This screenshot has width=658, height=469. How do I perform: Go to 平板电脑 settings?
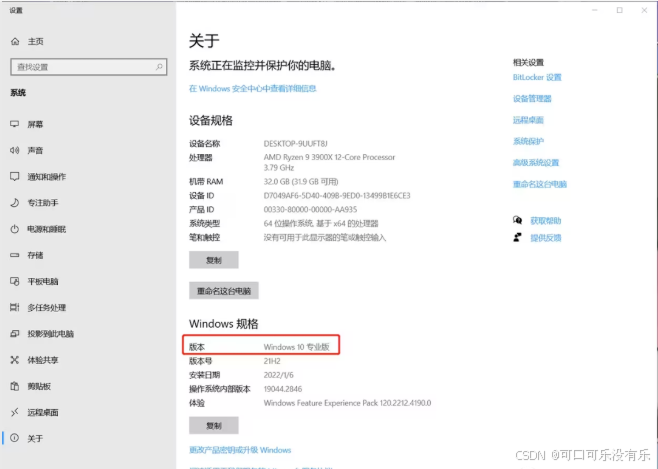(x=43, y=281)
